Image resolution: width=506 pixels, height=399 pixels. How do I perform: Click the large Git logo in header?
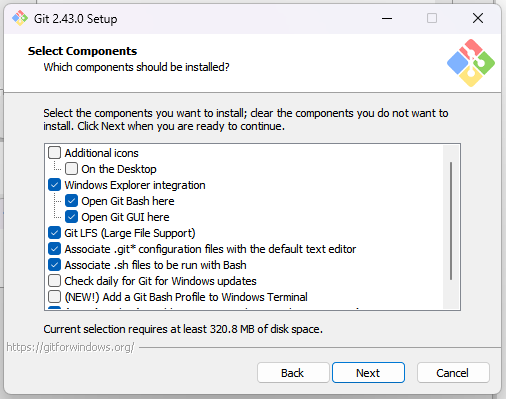[471, 63]
